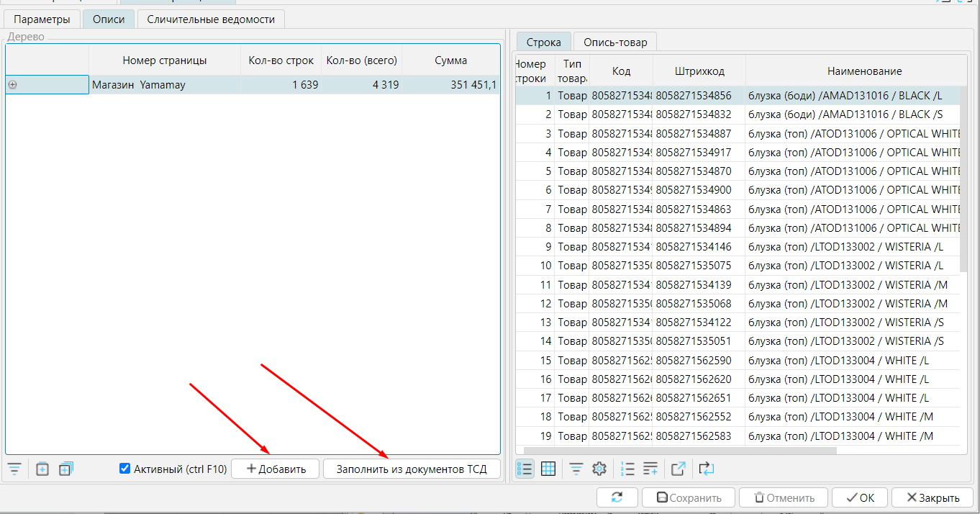Click the add row lines icon

650,469
